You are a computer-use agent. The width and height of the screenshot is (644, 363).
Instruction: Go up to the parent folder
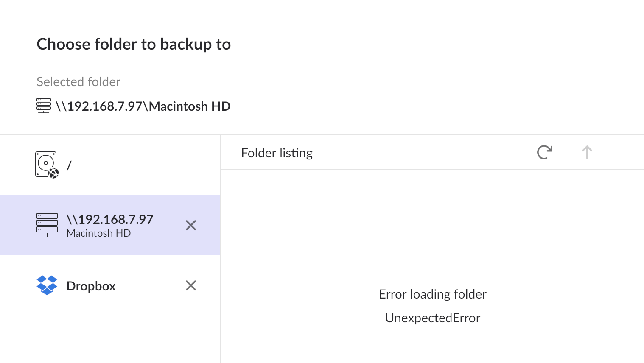[587, 152]
